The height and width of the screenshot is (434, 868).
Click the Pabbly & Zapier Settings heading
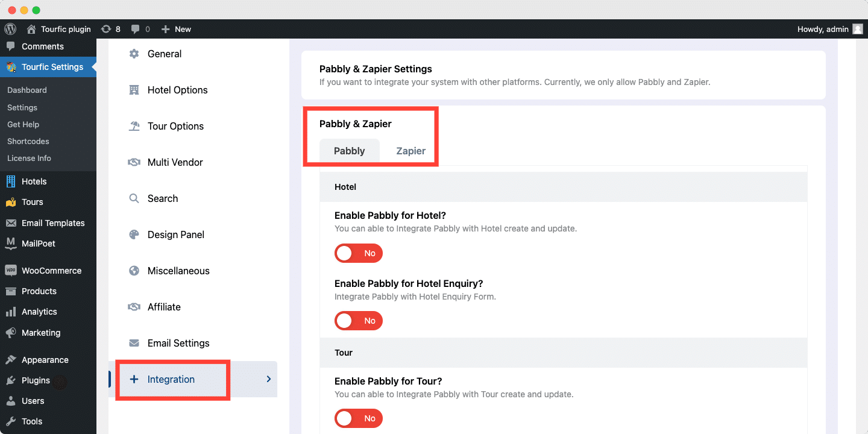376,69
